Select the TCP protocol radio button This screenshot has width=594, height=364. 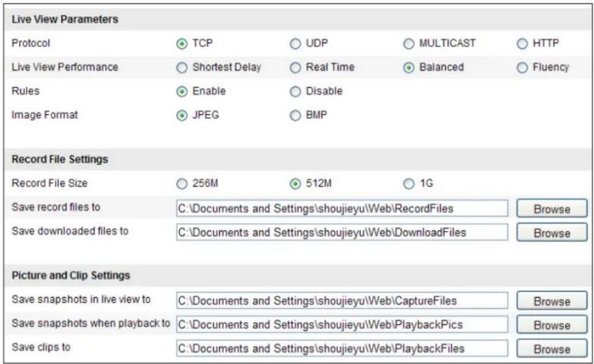[182, 44]
